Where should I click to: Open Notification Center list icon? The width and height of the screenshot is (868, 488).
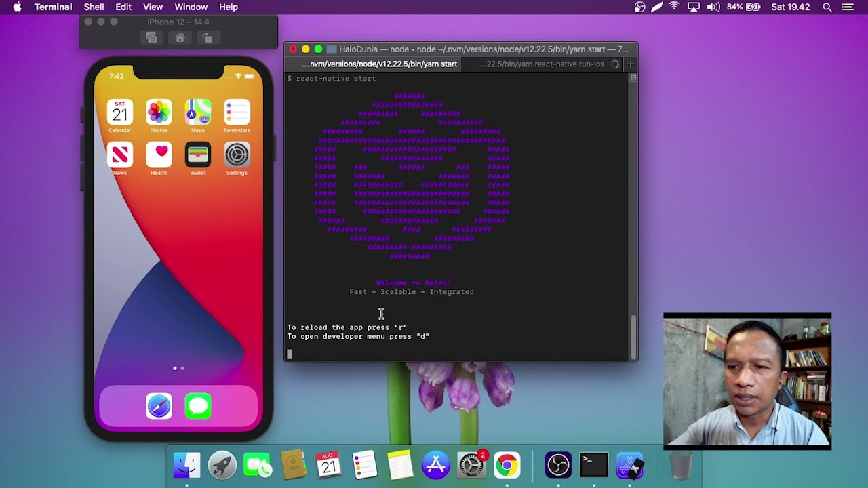pos(848,7)
